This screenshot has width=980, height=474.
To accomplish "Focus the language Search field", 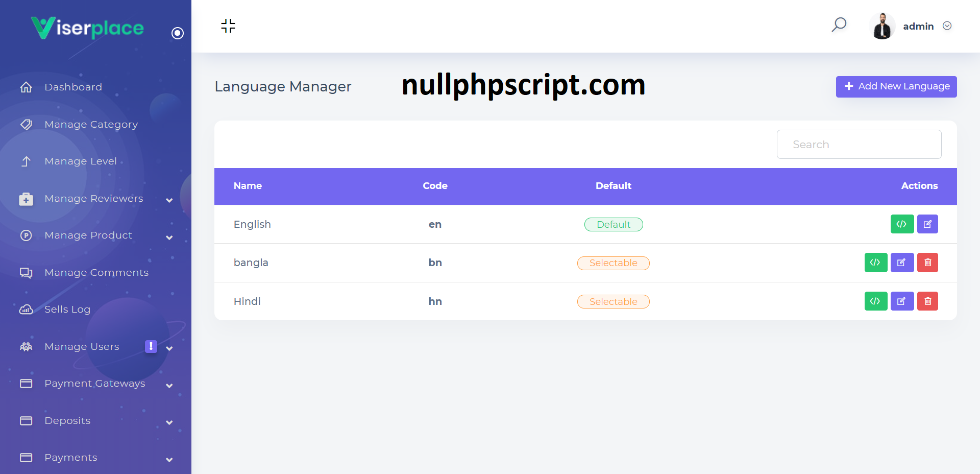I will 859,145.
